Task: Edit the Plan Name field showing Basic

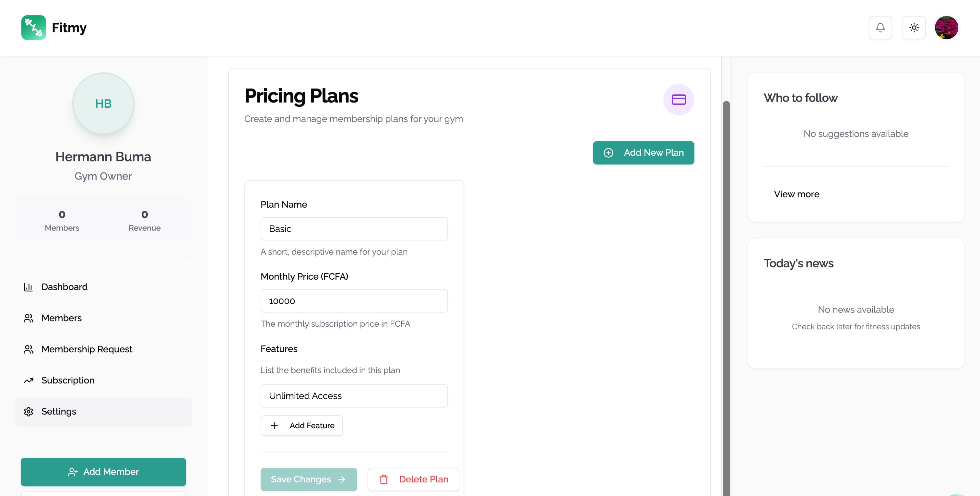Action: click(x=354, y=228)
